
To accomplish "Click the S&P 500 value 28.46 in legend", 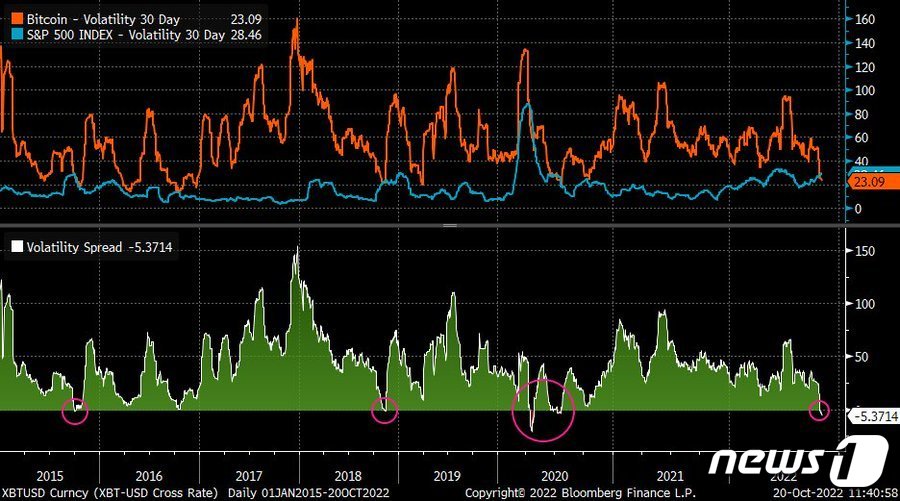I will point(246,34).
